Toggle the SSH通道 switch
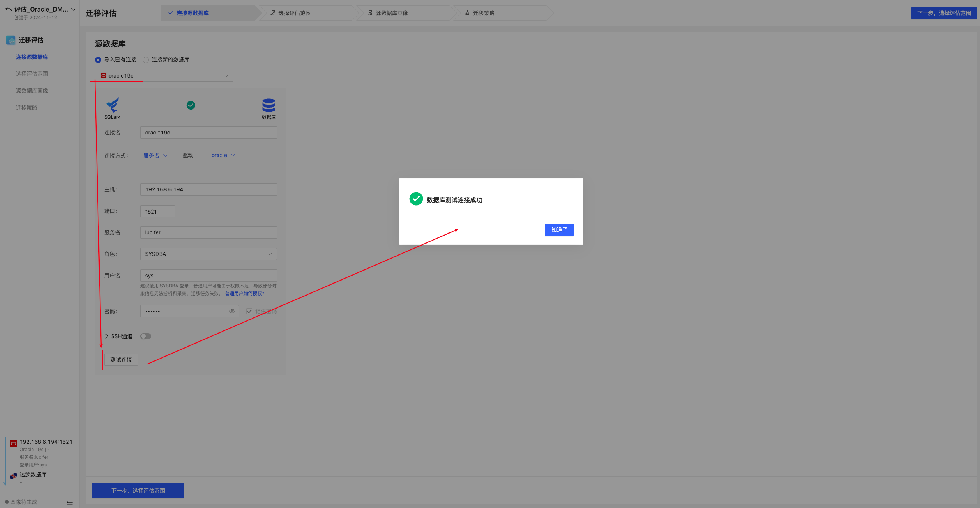 [x=146, y=336]
